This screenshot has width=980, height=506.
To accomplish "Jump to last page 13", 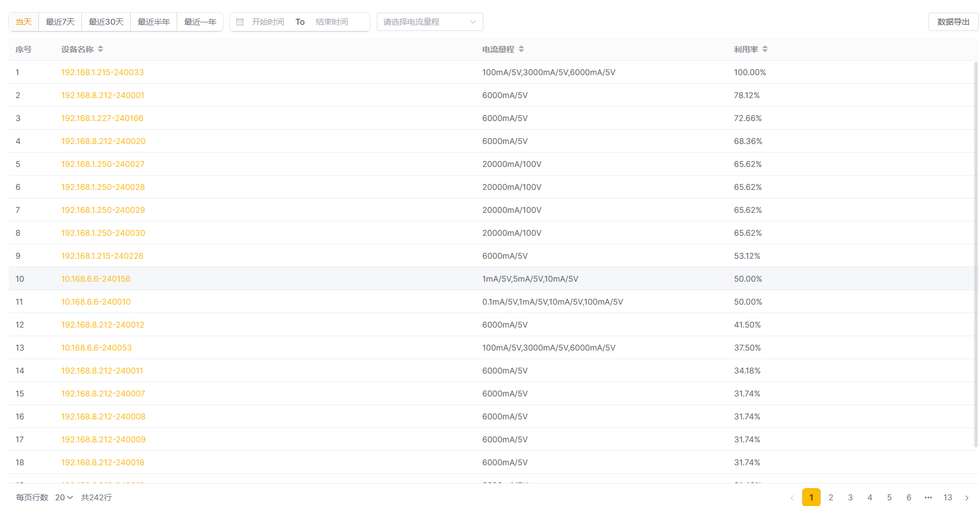I will 948,497.
